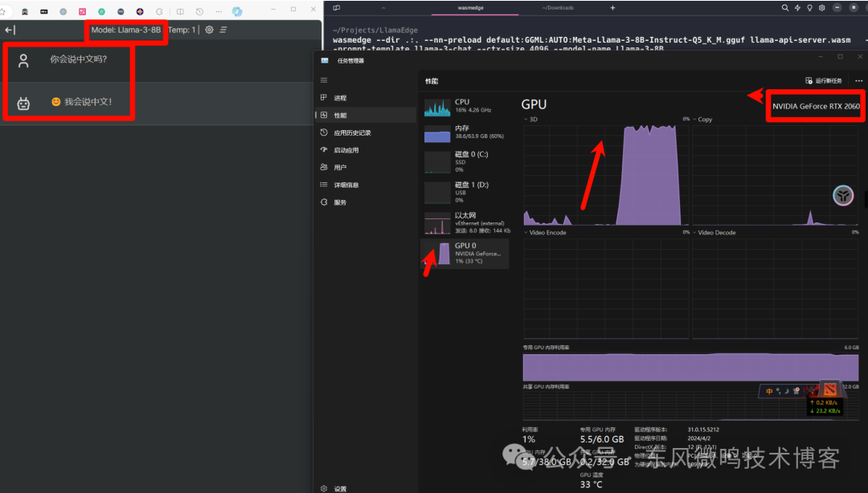Open 进程 (Processes) in Task Manager
The height and width of the screenshot is (493, 868).
click(x=366, y=98)
